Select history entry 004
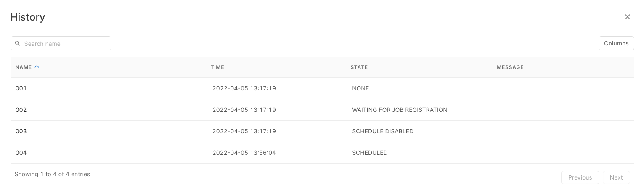644x188 pixels. click(21, 153)
